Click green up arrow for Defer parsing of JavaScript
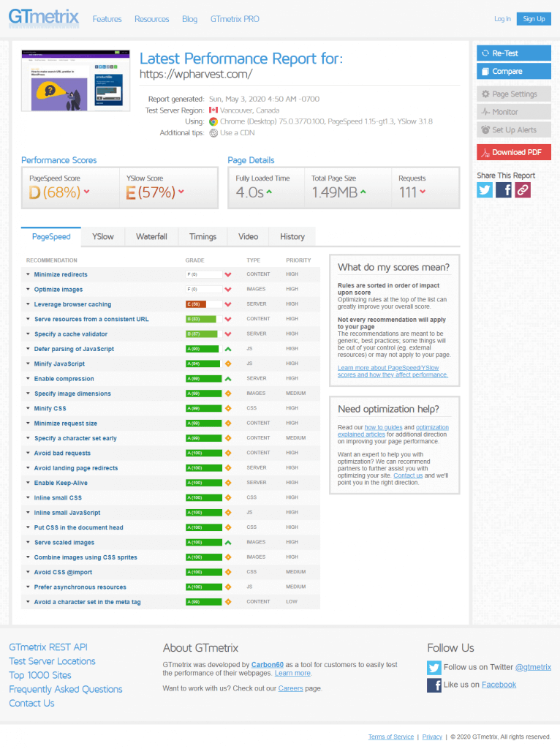Screen dimensions: 560x749 pyautogui.click(x=228, y=349)
